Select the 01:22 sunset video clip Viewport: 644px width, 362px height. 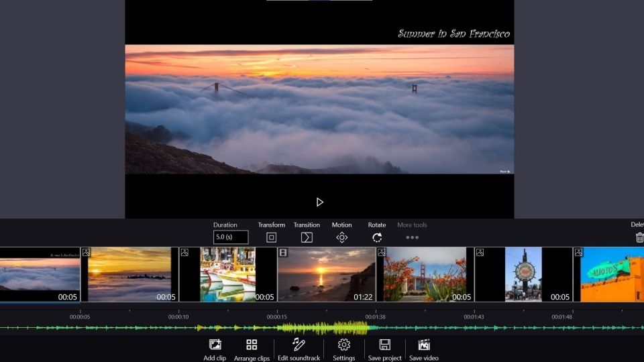[326, 274]
